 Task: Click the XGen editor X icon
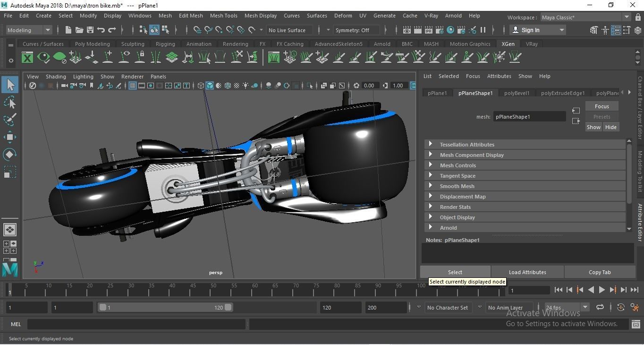click(27, 58)
